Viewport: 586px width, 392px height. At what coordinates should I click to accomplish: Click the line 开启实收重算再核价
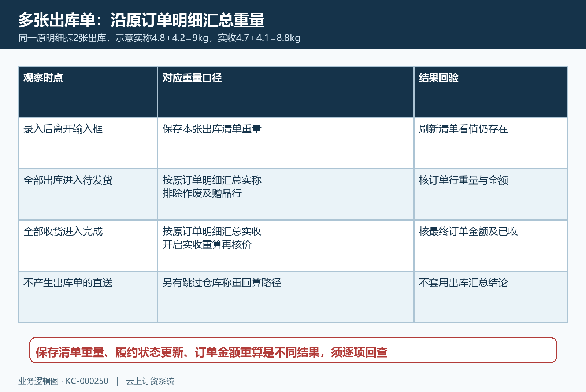pyautogui.click(x=207, y=245)
